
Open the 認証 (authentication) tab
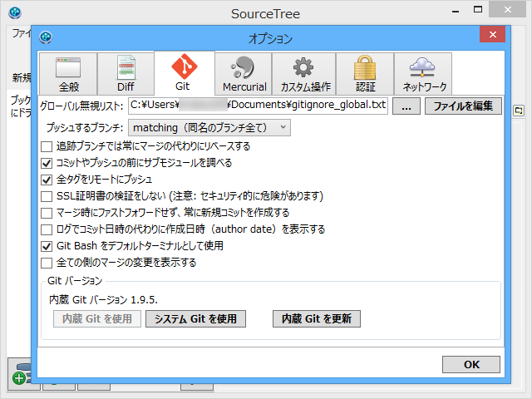(365, 74)
